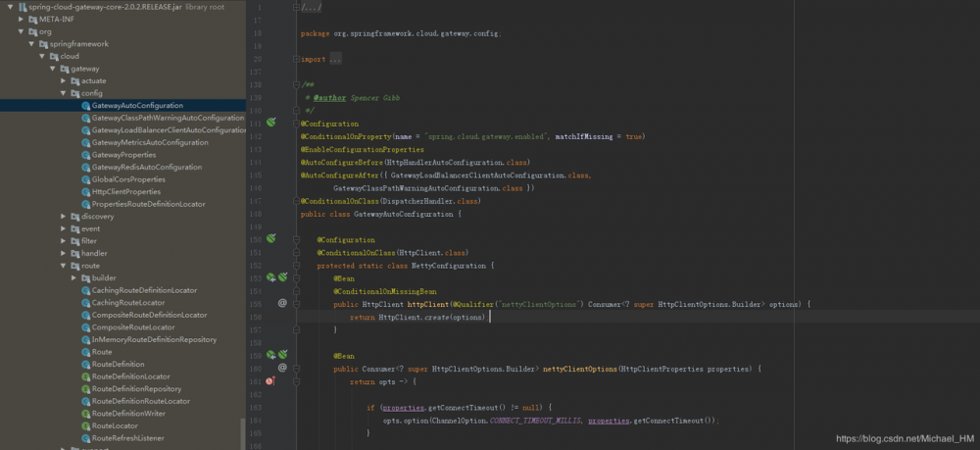Click RouteDefinitionRouteLocator class icon
This screenshot has width=980, height=450.
(86, 401)
